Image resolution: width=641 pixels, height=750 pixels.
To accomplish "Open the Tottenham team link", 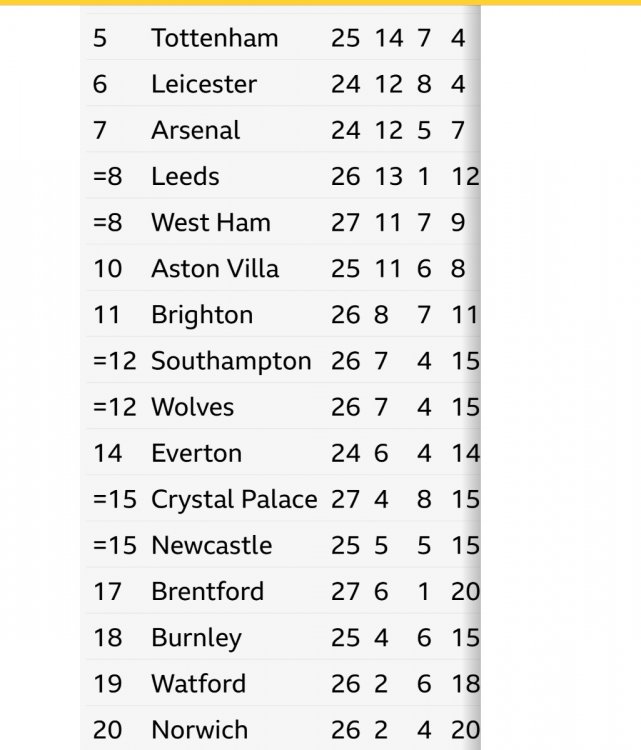I will coord(214,38).
